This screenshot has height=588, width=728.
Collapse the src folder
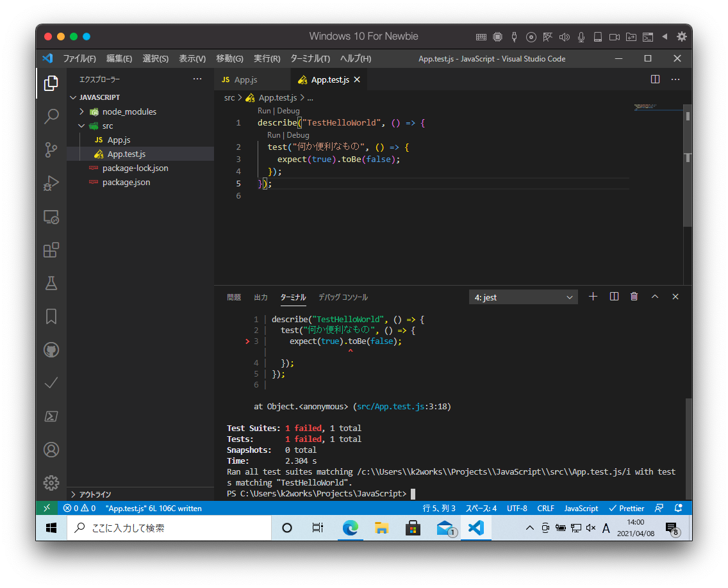click(x=82, y=126)
